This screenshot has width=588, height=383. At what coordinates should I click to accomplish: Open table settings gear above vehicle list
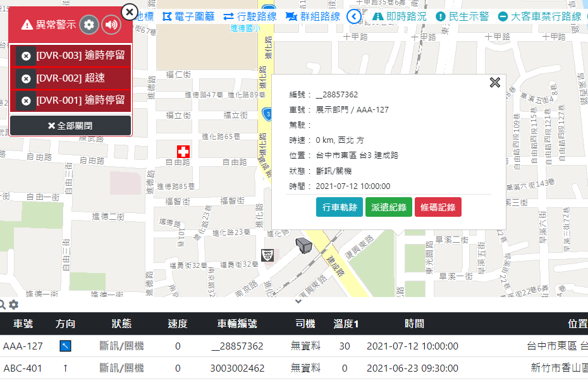[13, 304]
